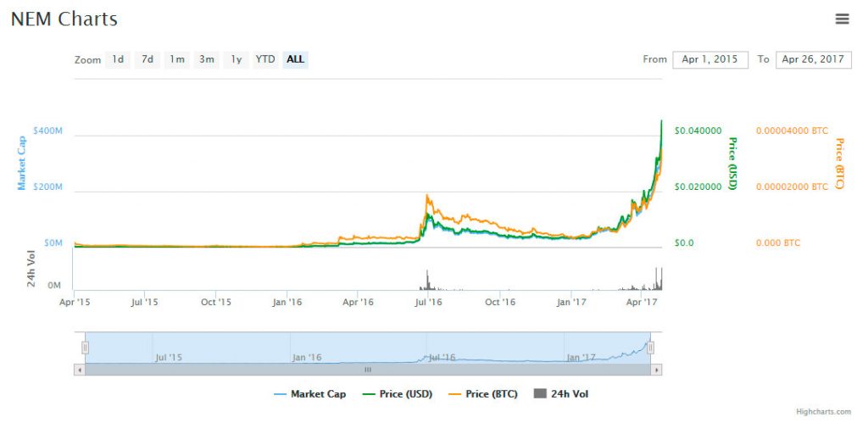Click navigator scrollbar right arrow

(x=657, y=370)
